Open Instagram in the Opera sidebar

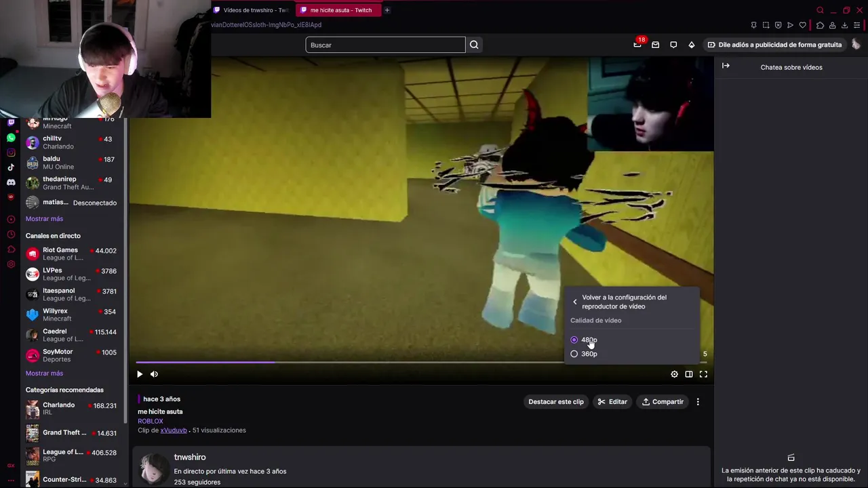click(11, 152)
